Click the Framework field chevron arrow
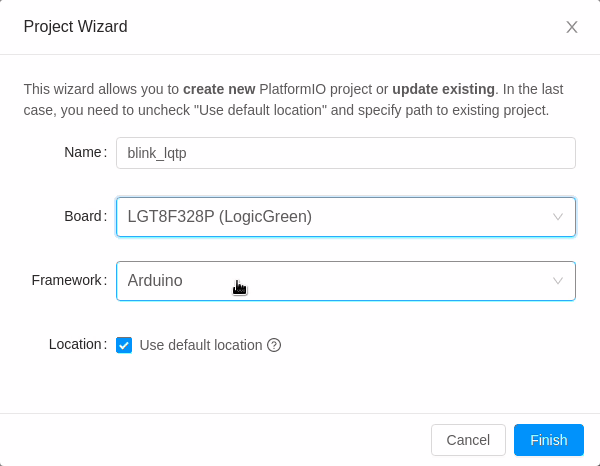The height and width of the screenshot is (466, 600). point(558,281)
